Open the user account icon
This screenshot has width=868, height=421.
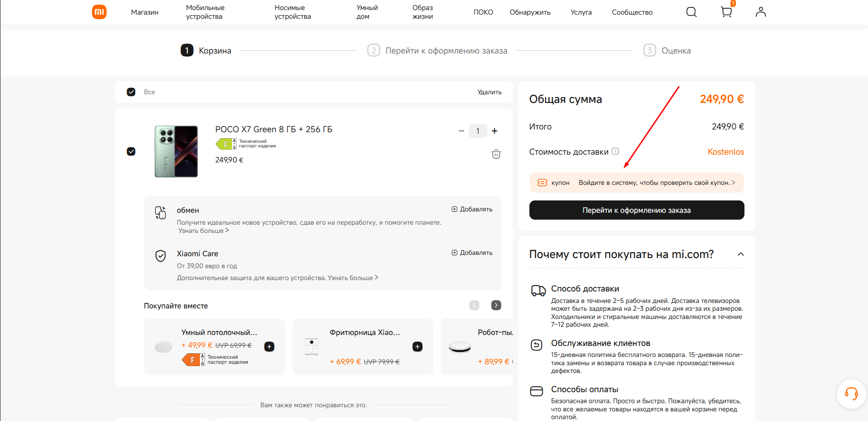tap(760, 12)
